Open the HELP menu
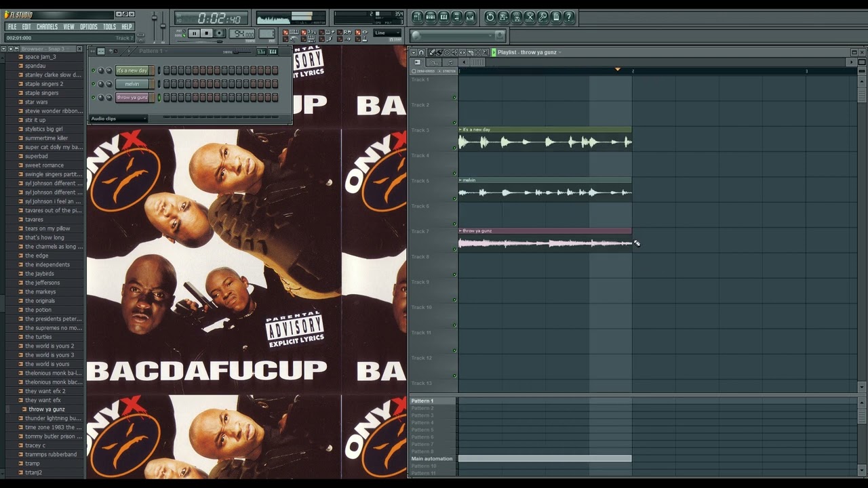The height and width of the screenshot is (488, 868). pos(127,27)
